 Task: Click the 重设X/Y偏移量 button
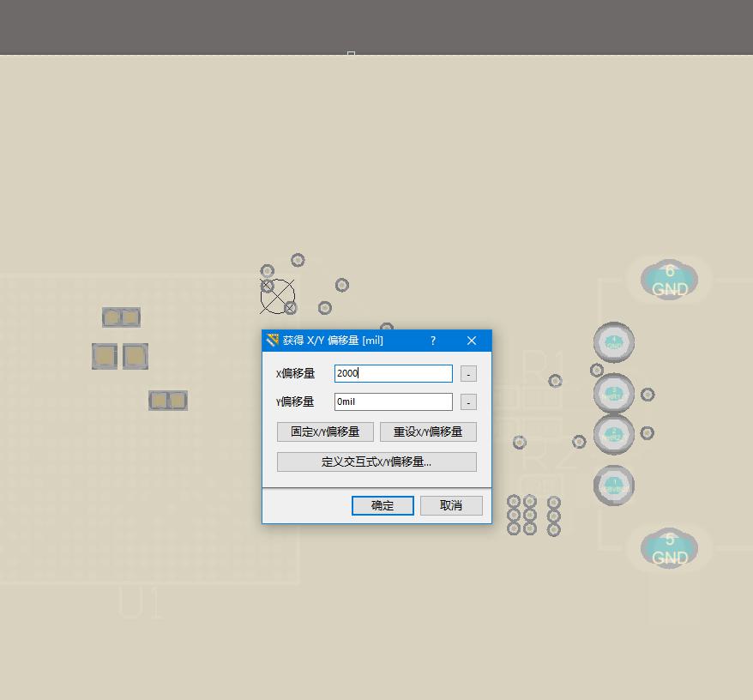[x=428, y=431]
